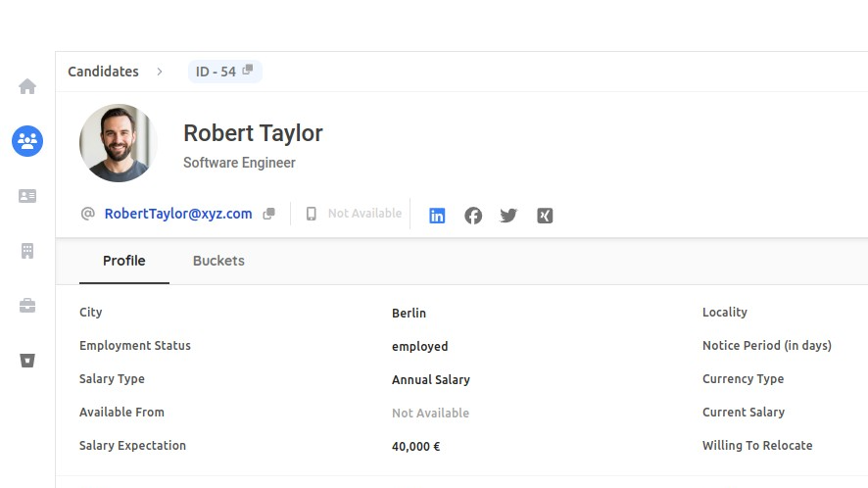Image resolution: width=868 pixels, height=488 pixels.
Task: Go to Candidates breadcrumb link
Action: point(103,72)
